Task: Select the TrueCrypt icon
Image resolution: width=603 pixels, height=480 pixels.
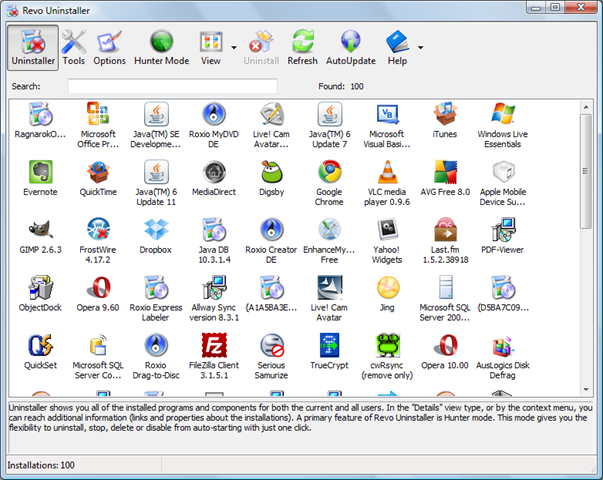Action: tap(330, 345)
